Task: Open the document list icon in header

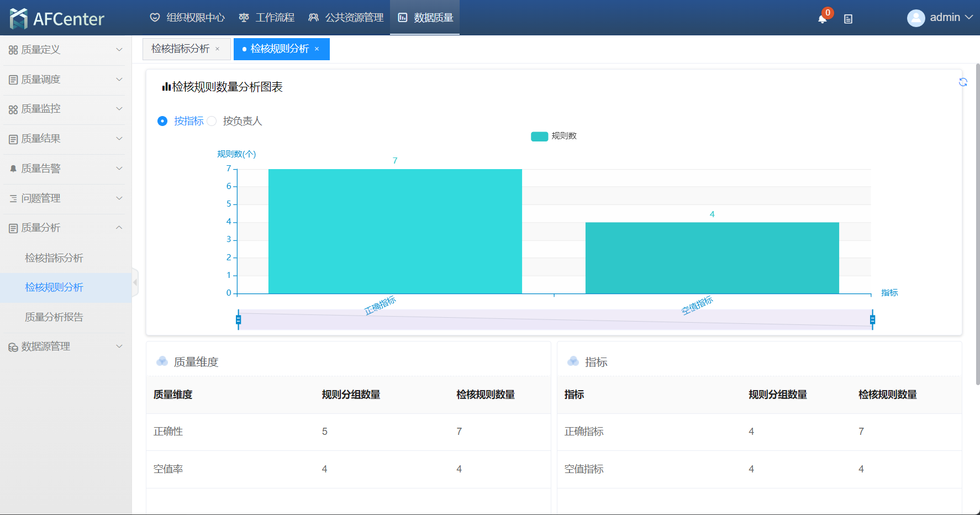Action: coord(848,19)
